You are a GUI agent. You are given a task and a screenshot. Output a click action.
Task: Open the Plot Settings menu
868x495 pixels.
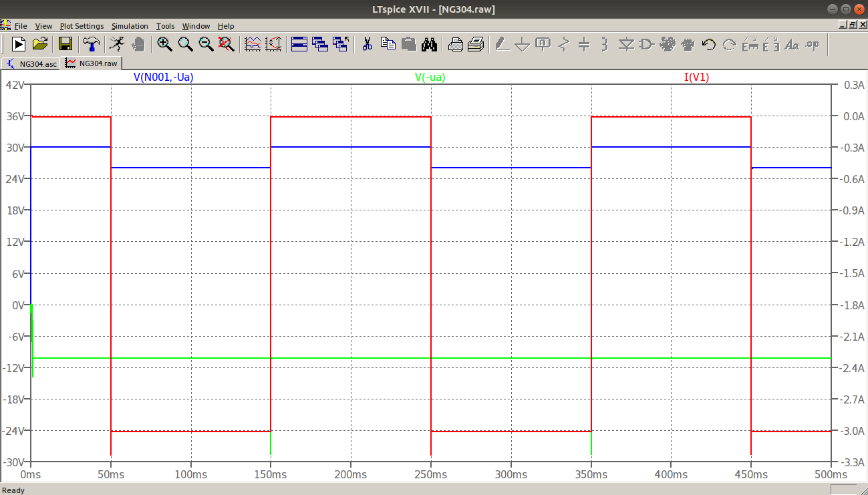pyautogui.click(x=82, y=26)
